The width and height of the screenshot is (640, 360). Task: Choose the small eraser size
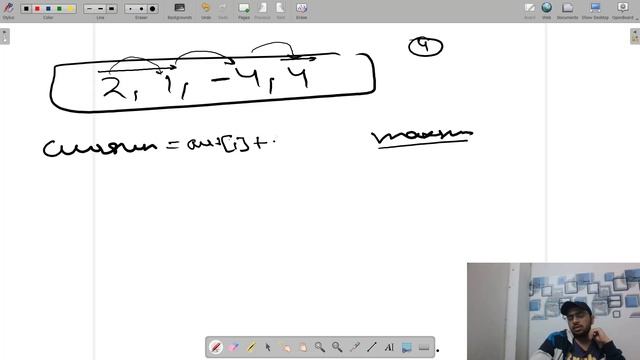point(130,9)
